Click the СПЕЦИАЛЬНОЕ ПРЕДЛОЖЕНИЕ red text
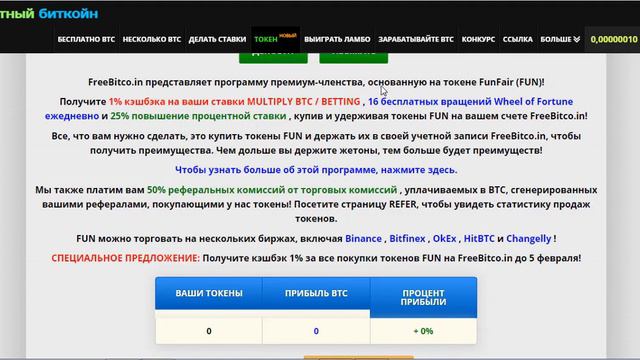The width and height of the screenshot is (640, 360). pyautogui.click(x=126, y=258)
